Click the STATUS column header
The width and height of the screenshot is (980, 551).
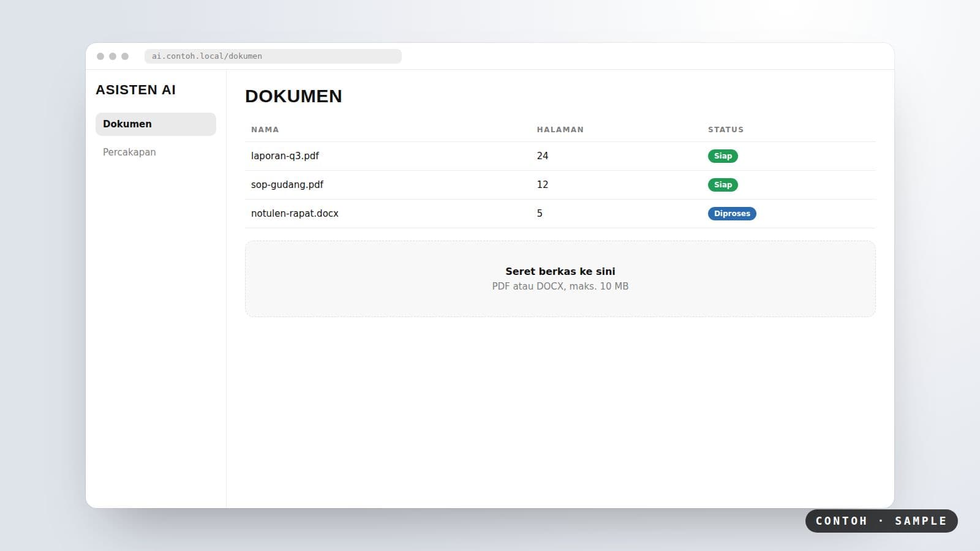tap(726, 130)
